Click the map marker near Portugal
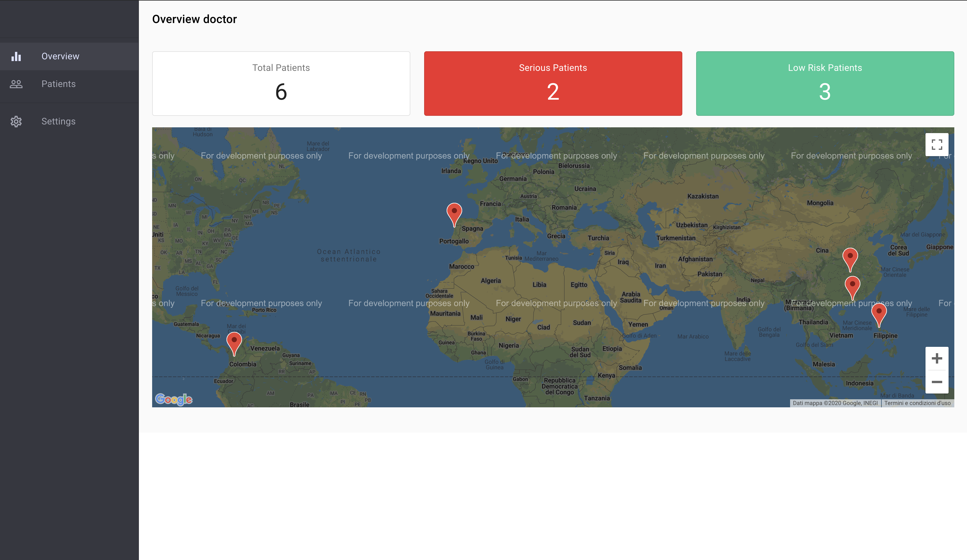 (x=454, y=213)
